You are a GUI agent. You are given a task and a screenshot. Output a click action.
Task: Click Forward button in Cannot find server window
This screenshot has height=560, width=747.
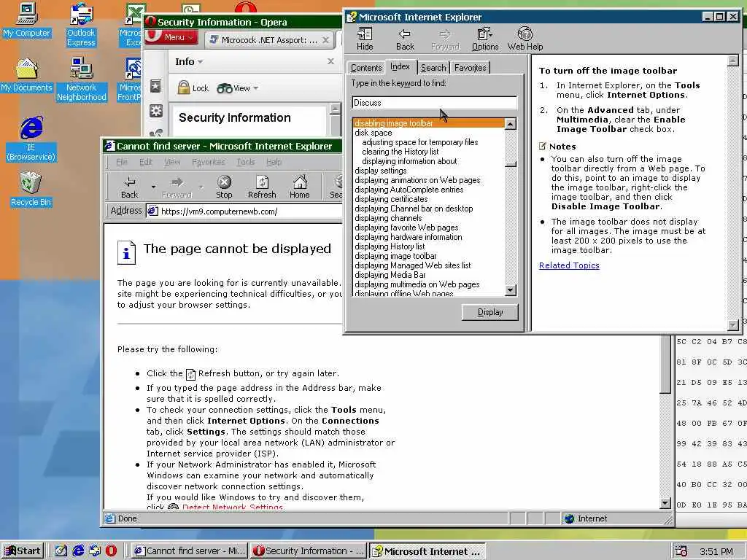[x=177, y=187]
